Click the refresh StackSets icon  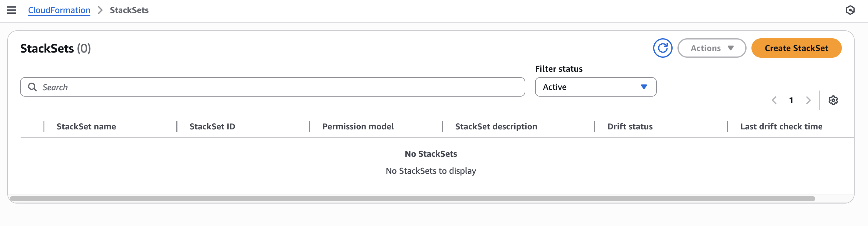(662, 48)
